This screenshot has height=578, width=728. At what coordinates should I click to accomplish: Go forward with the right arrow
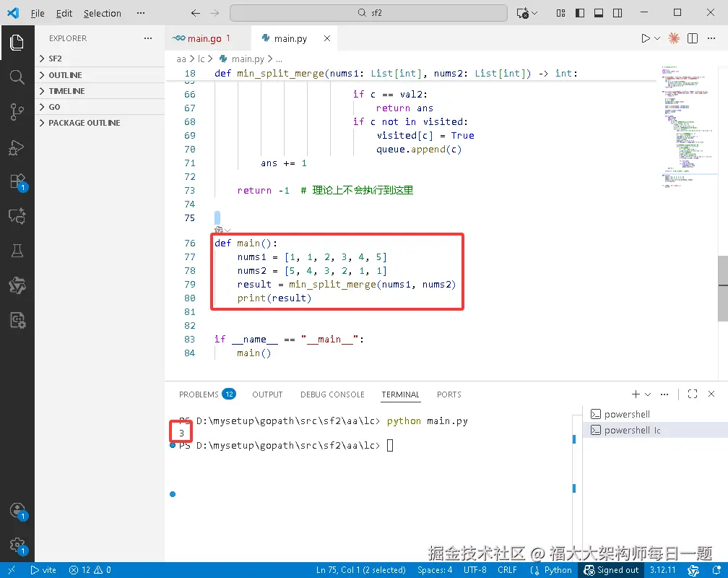coord(214,13)
